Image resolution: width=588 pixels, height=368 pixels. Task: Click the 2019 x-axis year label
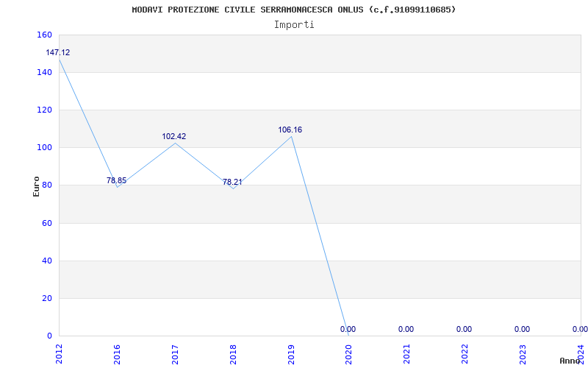click(291, 354)
